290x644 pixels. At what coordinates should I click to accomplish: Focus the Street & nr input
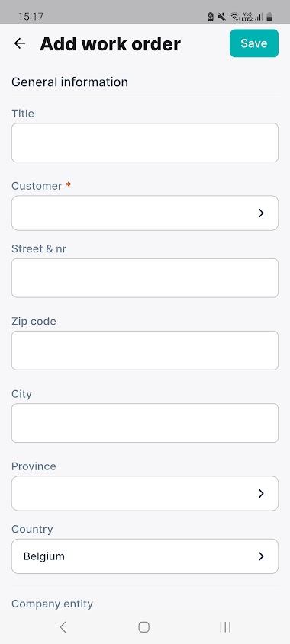click(x=145, y=278)
